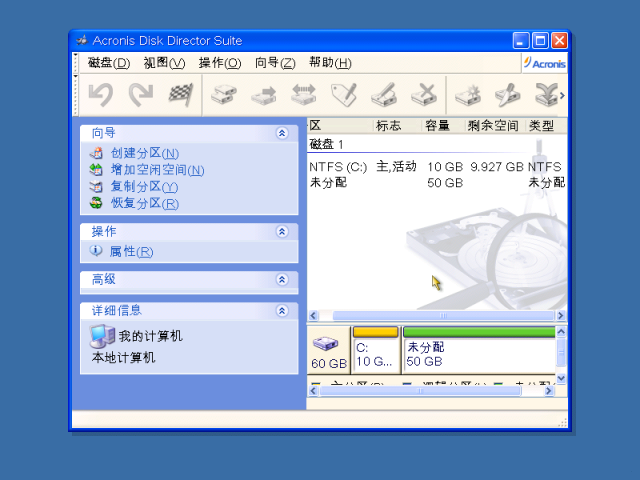Click the 本地计算机 text
This screenshot has width=640, height=480.
(x=123, y=358)
